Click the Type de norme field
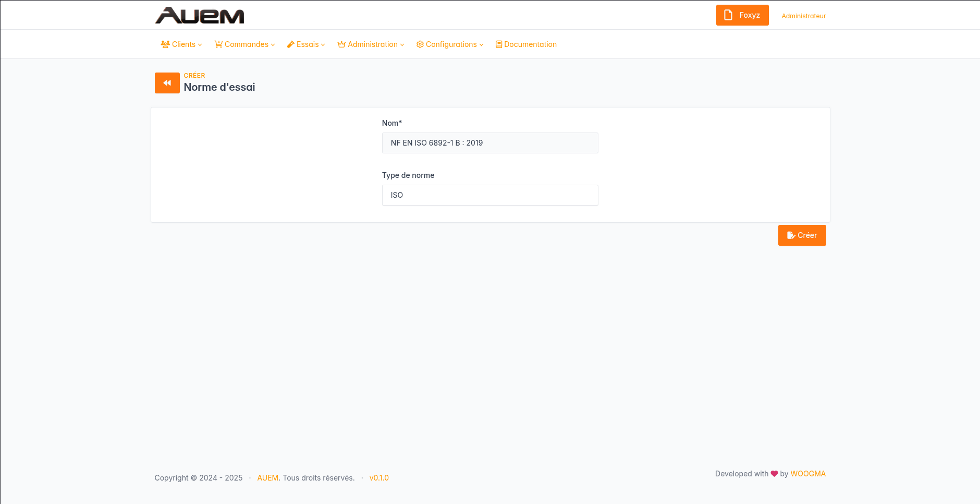 (489, 195)
